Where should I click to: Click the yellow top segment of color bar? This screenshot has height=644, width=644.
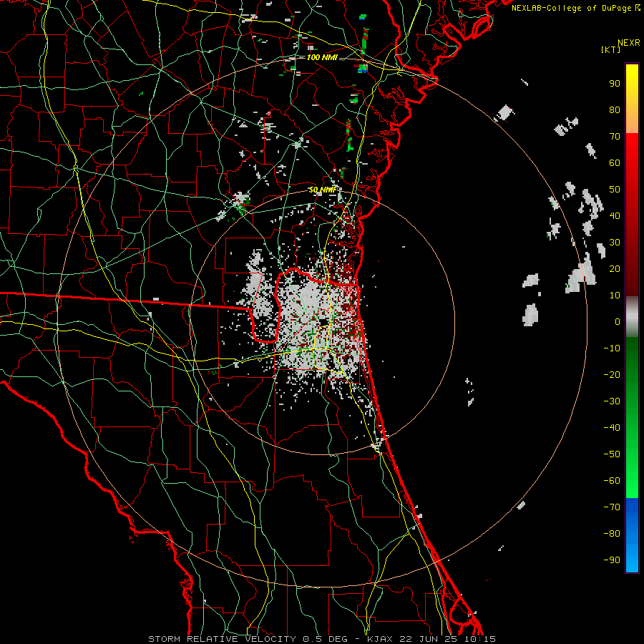[x=632, y=99]
